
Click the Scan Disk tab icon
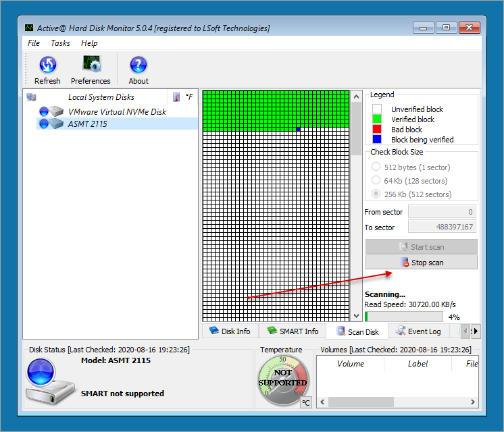coord(341,331)
